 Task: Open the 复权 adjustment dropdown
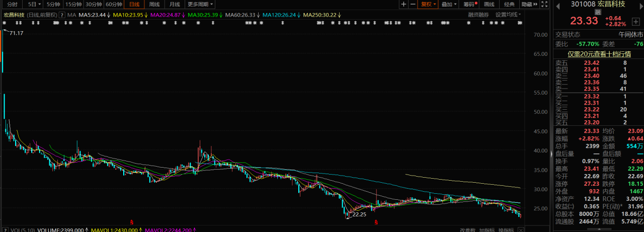point(428,5)
